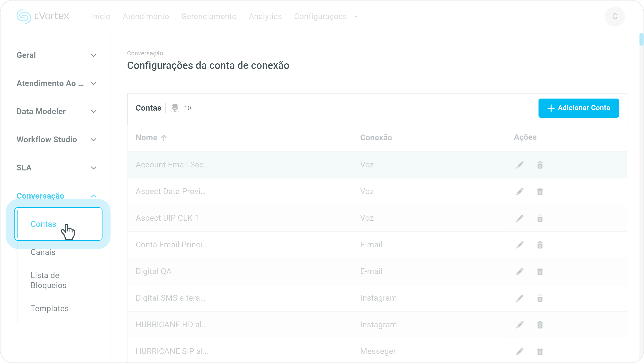Go to the Analytics menu
The image size is (644, 363).
pos(265,17)
